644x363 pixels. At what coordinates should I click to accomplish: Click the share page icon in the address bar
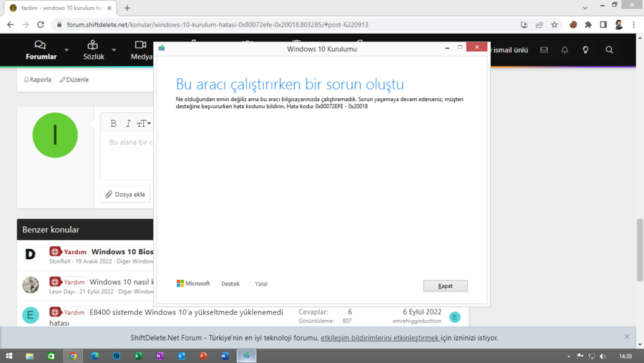pyautogui.click(x=540, y=24)
